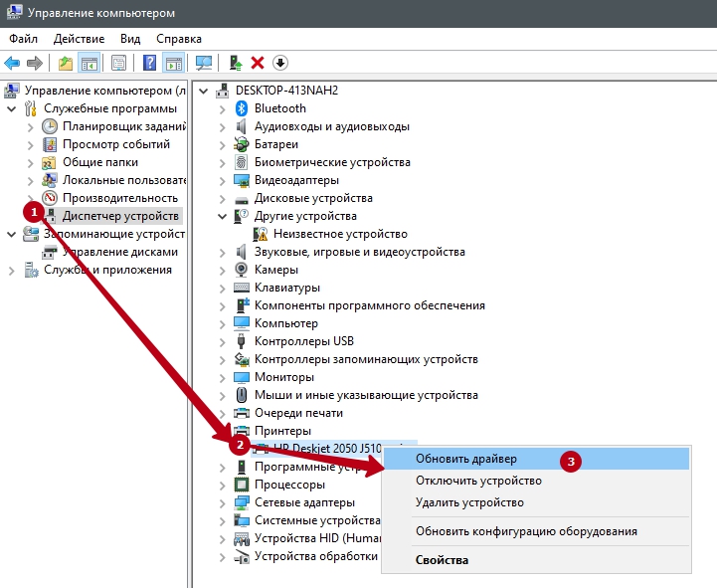
Task: Expand the Видеоадаптеры category
Action: coord(223,180)
